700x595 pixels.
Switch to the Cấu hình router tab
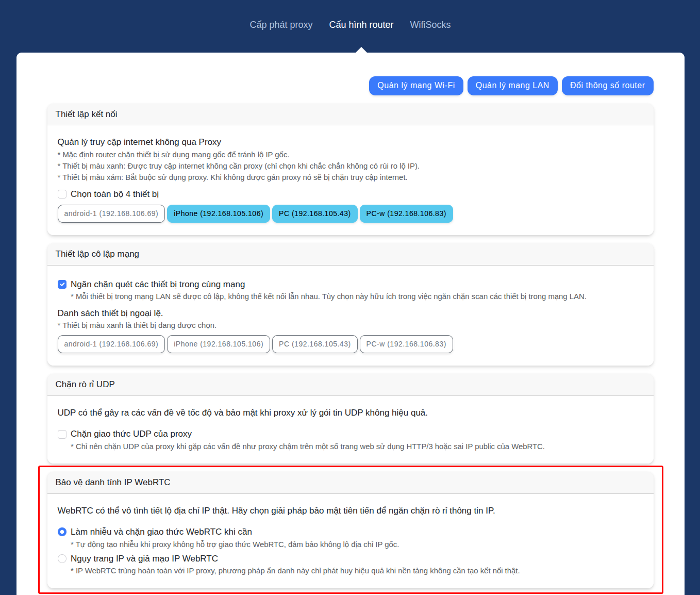tap(361, 25)
